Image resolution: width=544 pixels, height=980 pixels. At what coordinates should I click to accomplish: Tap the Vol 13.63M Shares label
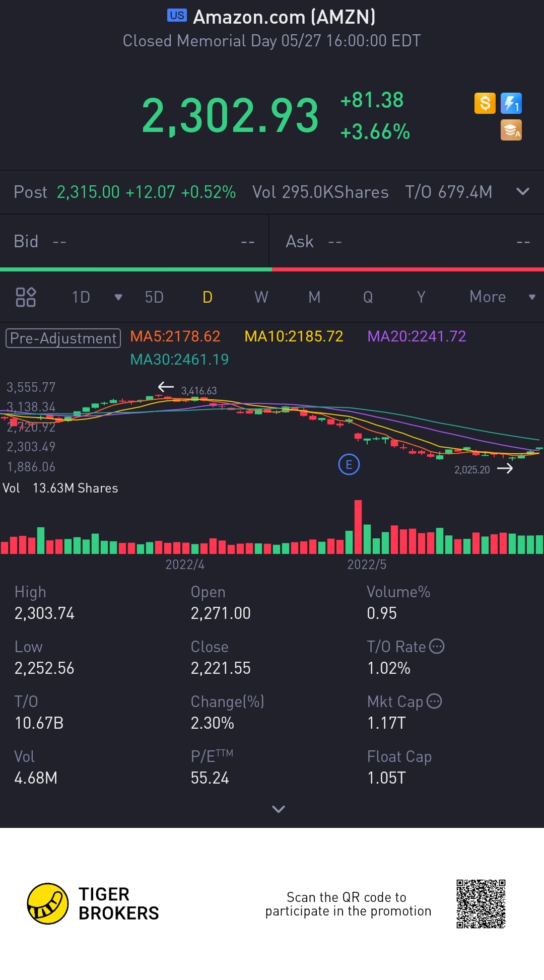tap(60, 488)
